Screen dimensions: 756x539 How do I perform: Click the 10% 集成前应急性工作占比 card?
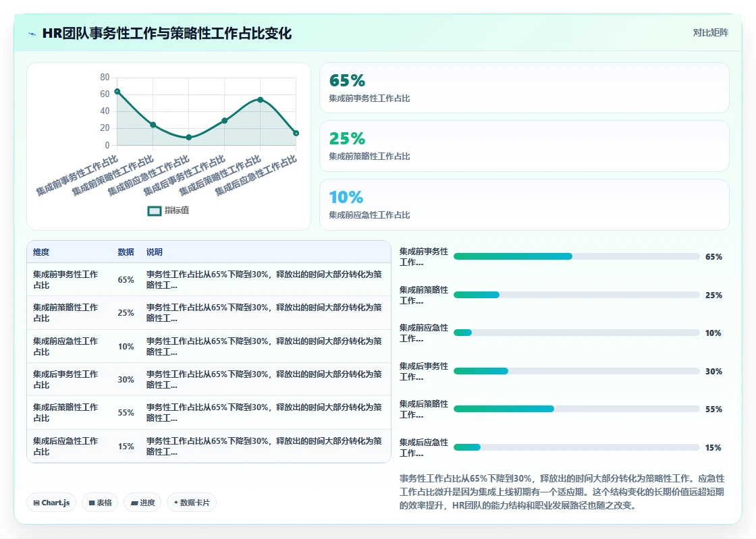pyautogui.click(x=524, y=204)
